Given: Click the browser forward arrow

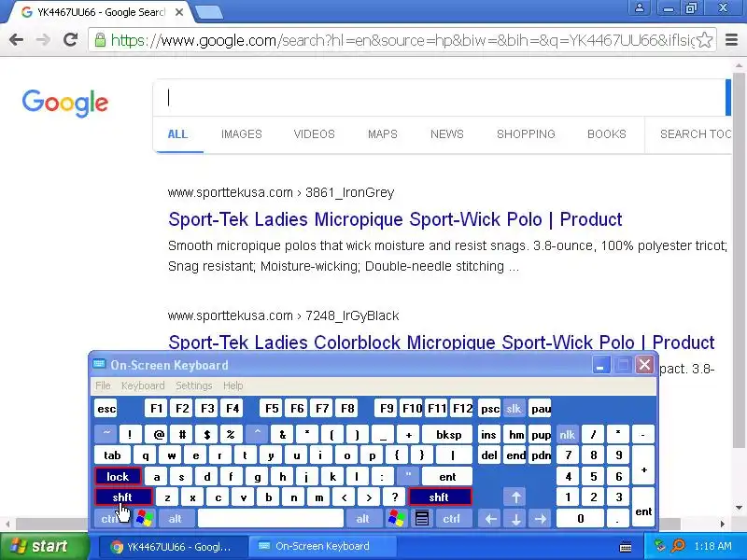Looking at the screenshot, I should click(43, 40).
